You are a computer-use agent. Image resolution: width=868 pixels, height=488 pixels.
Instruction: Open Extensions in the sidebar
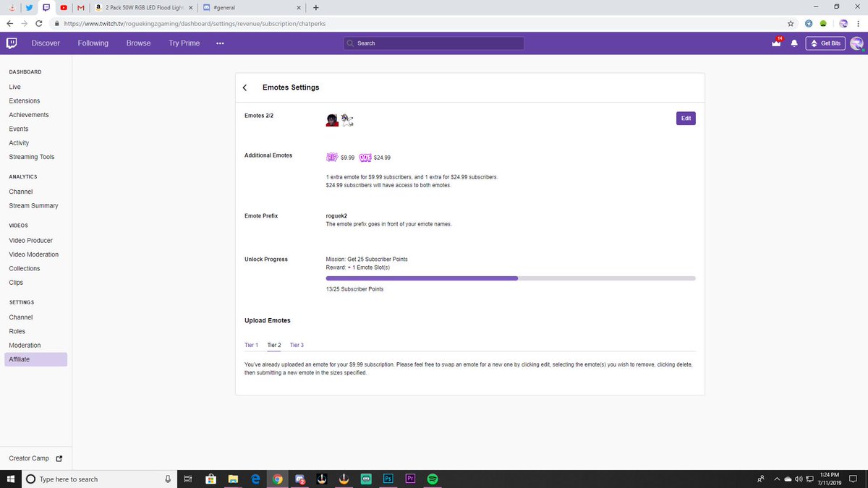coord(25,100)
